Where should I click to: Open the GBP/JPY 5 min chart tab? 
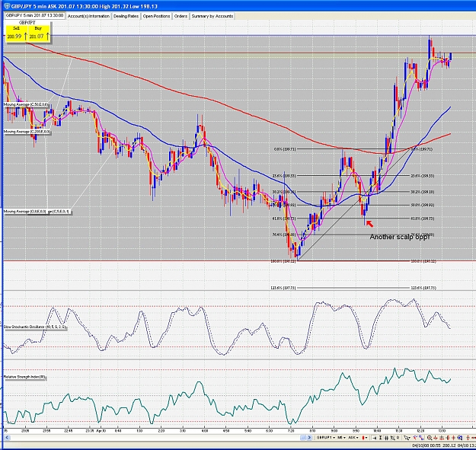click(34, 16)
